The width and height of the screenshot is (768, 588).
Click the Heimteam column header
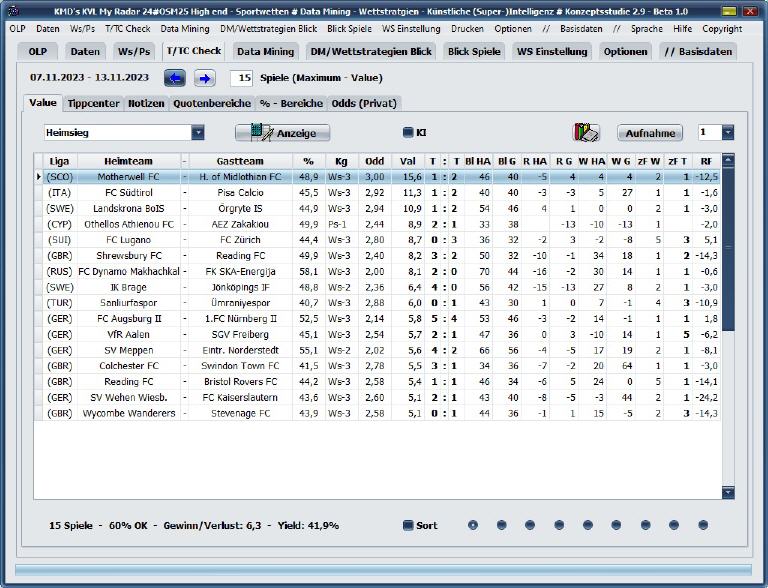tap(128, 161)
